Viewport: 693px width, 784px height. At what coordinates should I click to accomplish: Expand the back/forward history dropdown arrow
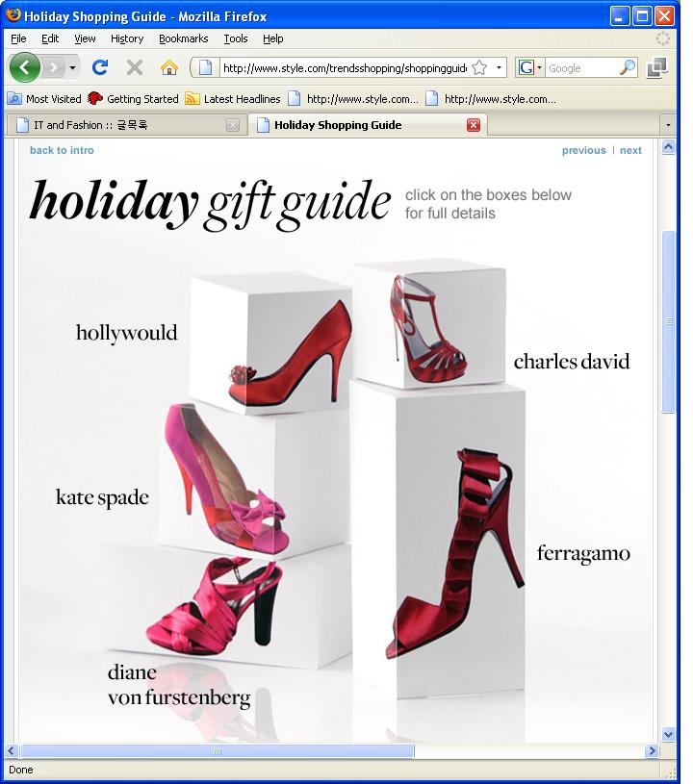click(72, 67)
